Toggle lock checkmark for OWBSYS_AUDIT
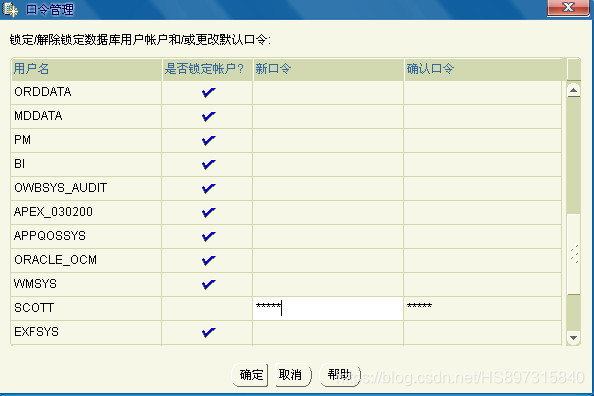 (208, 188)
